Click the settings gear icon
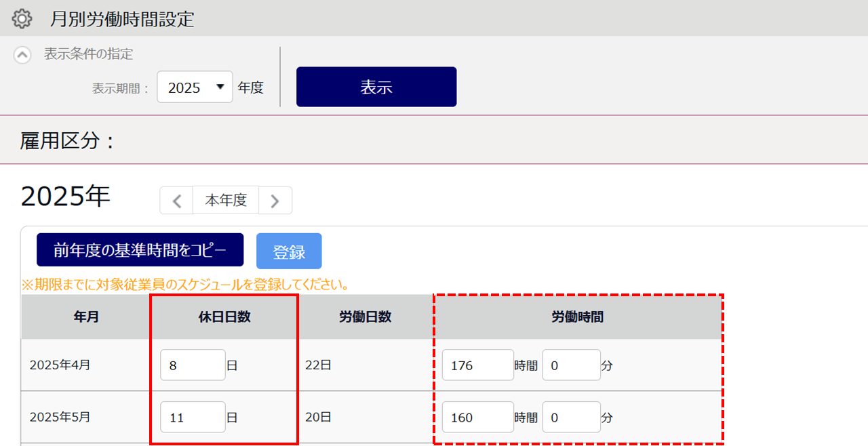The height and width of the screenshot is (446, 868). point(22,18)
